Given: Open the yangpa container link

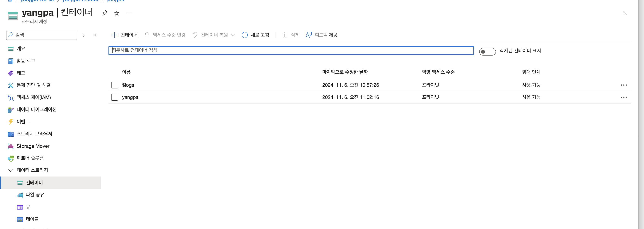Looking at the screenshot, I should pyautogui.click(x=130, y=97).
